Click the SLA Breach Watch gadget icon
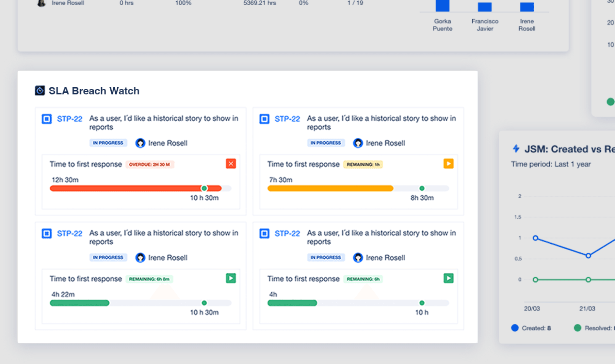The width and height of the screenshot is (615, 364). pos(40,90)
